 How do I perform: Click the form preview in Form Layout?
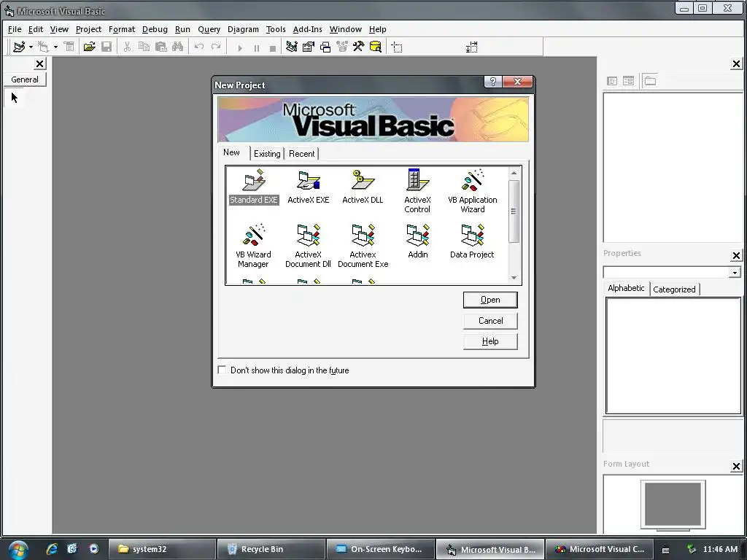(x=673, y=504)
